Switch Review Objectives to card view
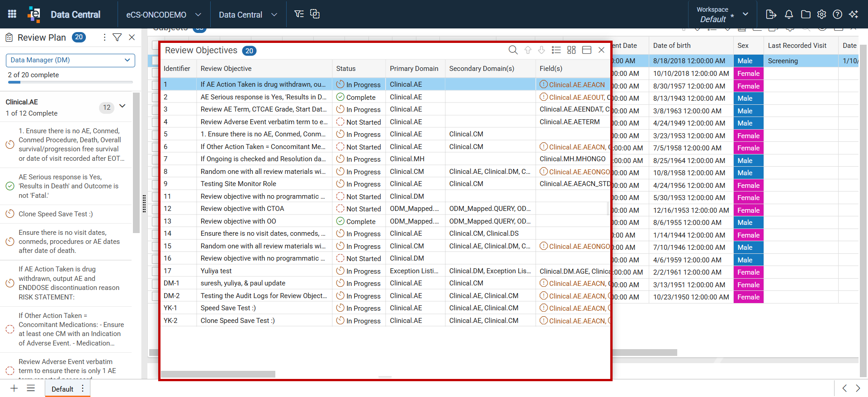The image size is (868, 397). point(571,50)
